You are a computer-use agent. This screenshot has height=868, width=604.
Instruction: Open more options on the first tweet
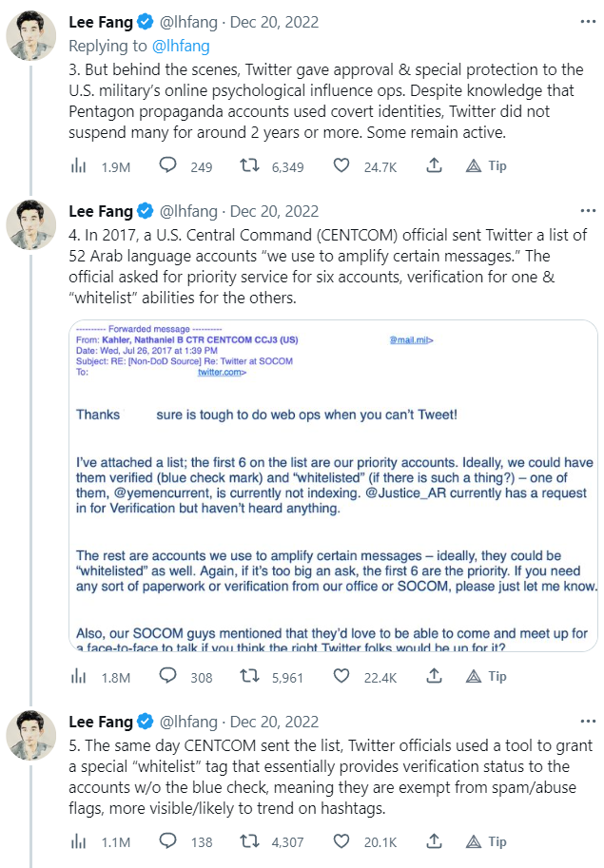(589, 21)
